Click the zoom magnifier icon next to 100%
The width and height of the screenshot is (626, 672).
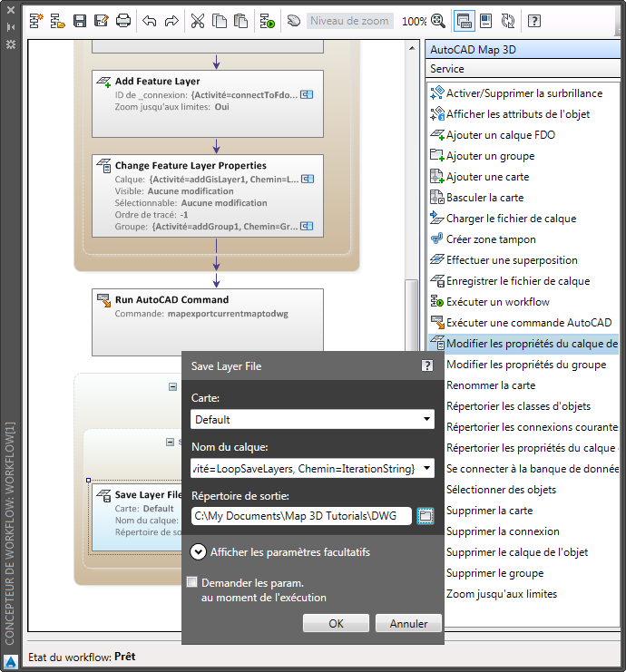[438, 21]
